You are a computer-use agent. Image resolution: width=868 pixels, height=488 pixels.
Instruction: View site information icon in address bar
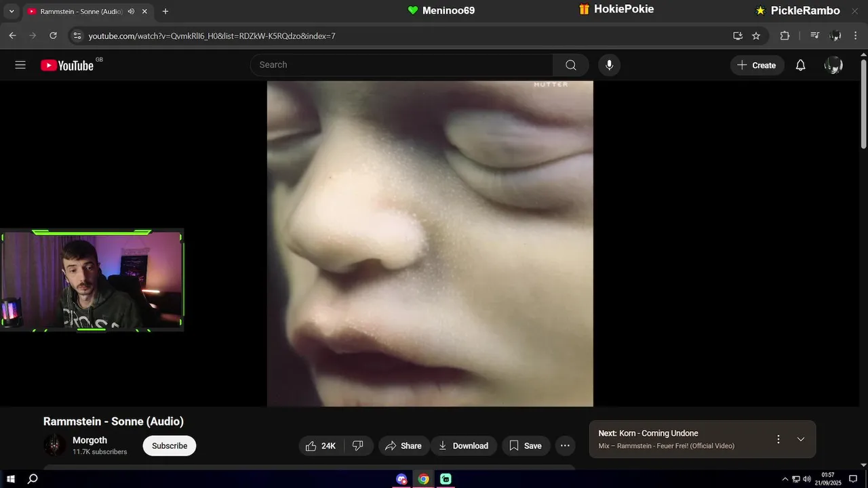point(77,36)
